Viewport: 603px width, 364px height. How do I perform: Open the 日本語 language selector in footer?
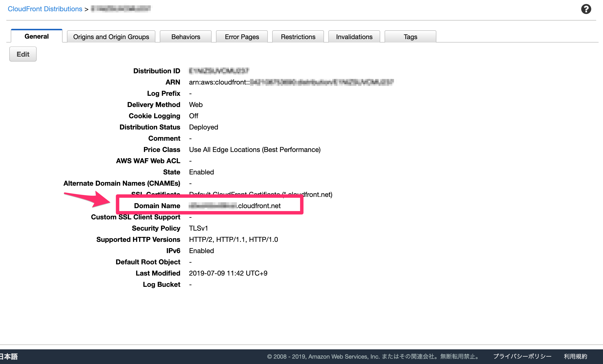(x=9, y=356)
